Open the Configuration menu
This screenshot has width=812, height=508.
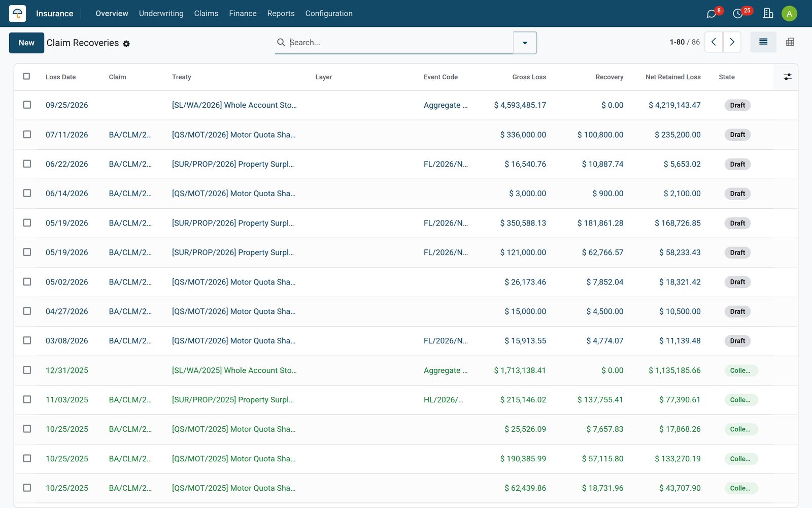pyautogui.click(x=329, y=13)
